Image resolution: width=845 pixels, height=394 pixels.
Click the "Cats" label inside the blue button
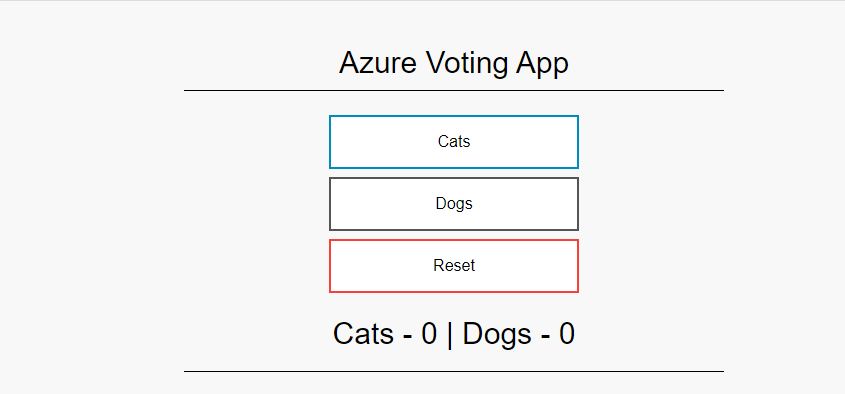[x=454, y=142]
